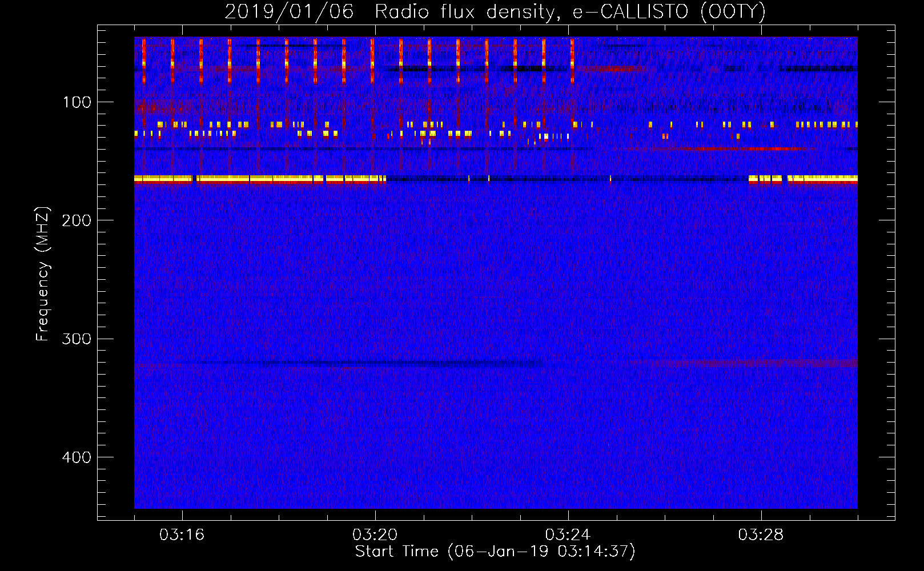Click the '03:24' time tick label

[x=568, y=535]
